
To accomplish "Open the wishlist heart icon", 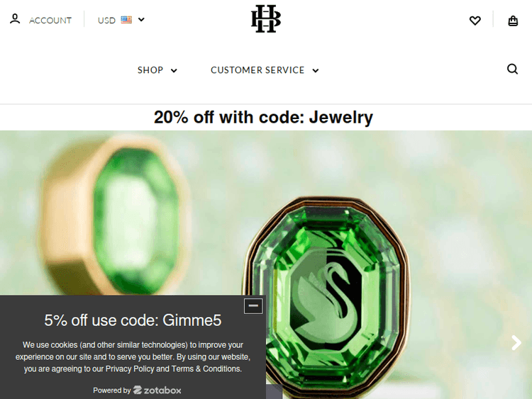I will [x=475, y=21].
